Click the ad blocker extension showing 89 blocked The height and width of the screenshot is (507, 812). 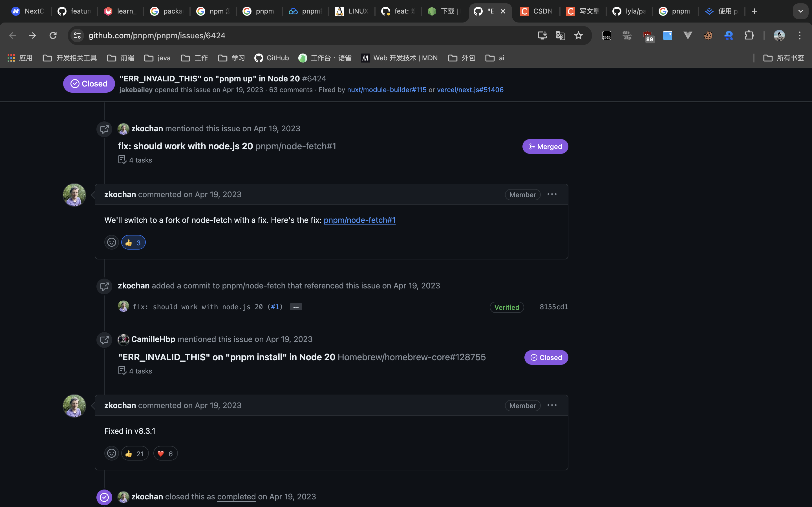click(x=648, y=35)
